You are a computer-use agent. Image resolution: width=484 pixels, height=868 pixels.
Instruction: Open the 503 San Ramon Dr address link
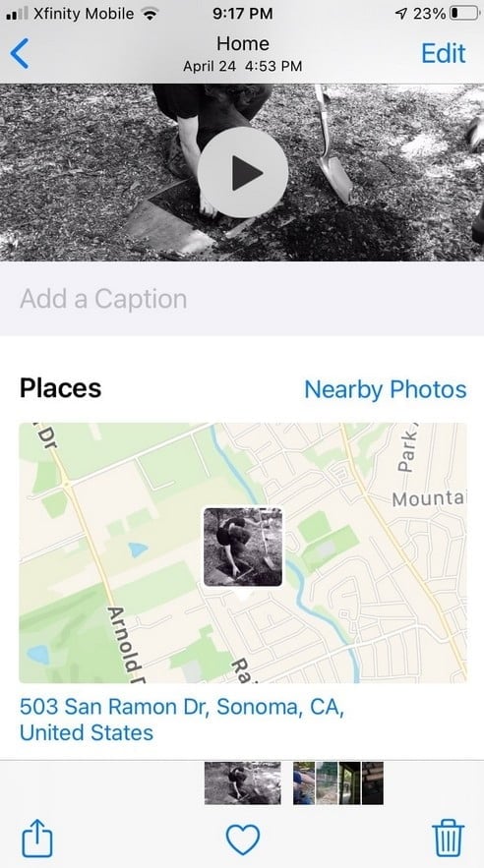tap(182, 720)
